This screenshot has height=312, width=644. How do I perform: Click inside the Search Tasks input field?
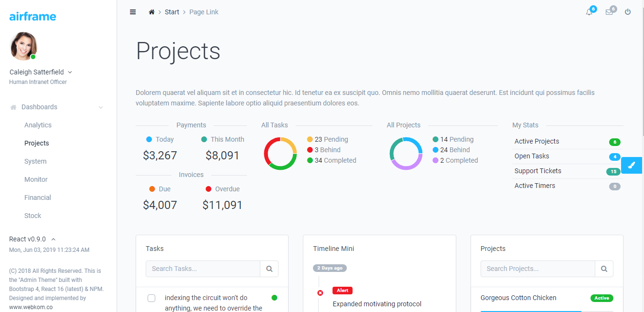[x=203, y=269]
